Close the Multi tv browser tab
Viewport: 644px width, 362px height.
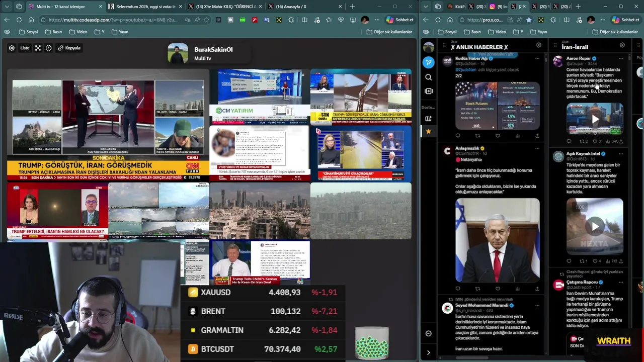[101, 7]
